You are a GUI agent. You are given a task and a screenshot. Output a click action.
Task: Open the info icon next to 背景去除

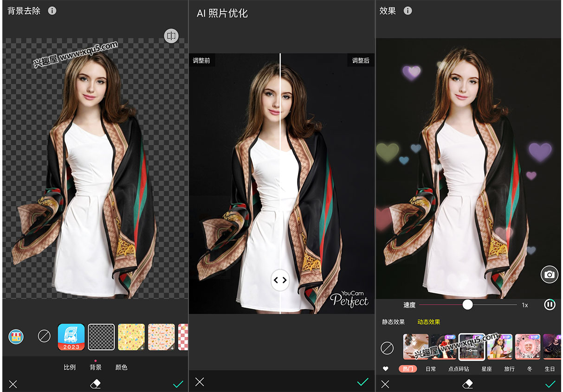pos(52,11)
